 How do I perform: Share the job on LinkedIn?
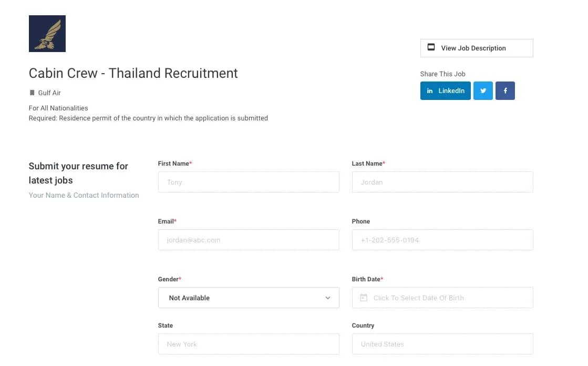coord(445,90)
